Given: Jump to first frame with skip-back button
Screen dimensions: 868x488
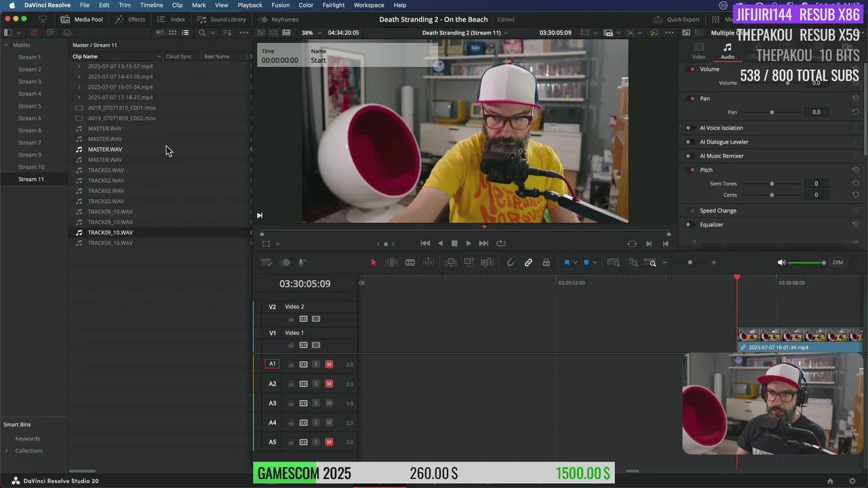Looking at the screenshot, I should (425, 243).
